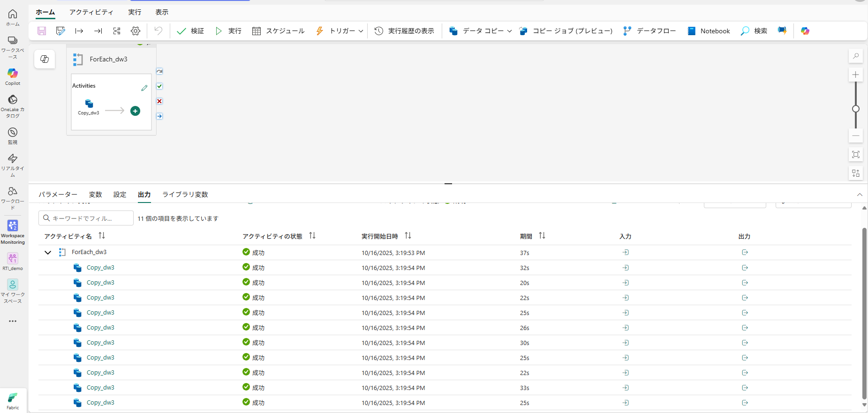Viewport: 868px width, 413px height.
Task: Select the パラメーター tab
Action: click(x=58, y=195)
